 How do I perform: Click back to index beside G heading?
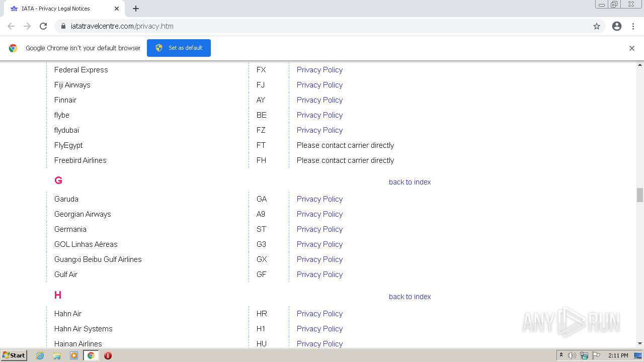(x=410, y=182)
